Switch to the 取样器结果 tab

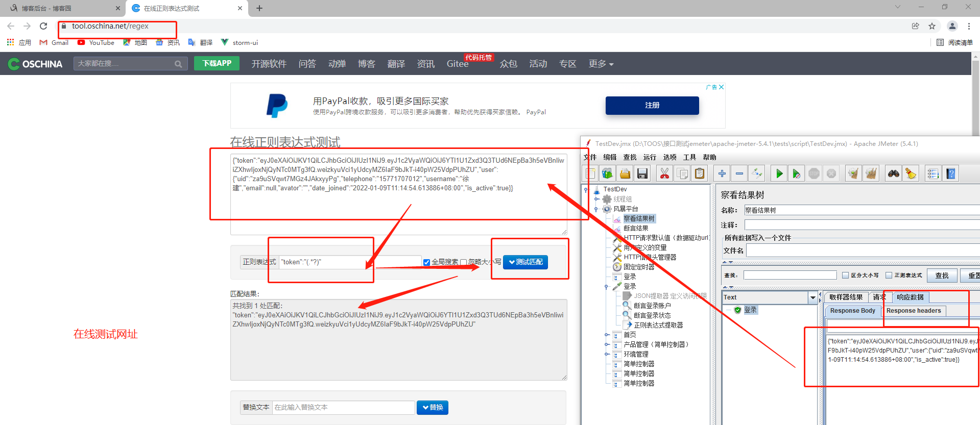pos(846,297)
